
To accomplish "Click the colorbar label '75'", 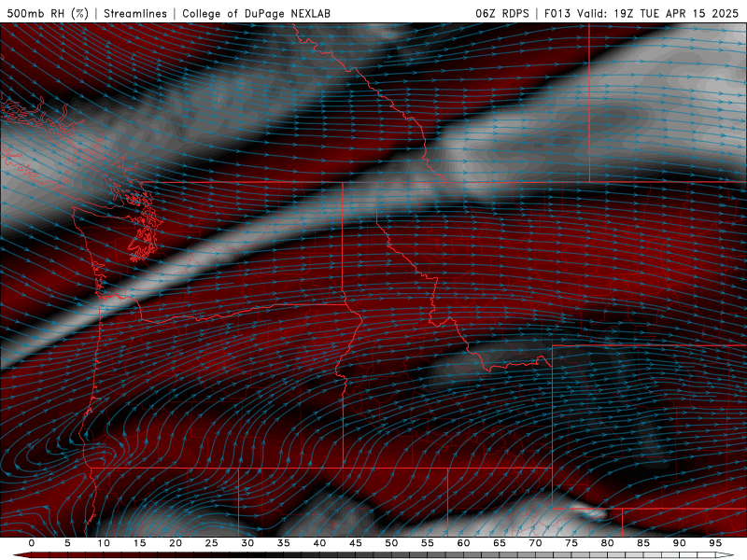I will click(571, 543).
